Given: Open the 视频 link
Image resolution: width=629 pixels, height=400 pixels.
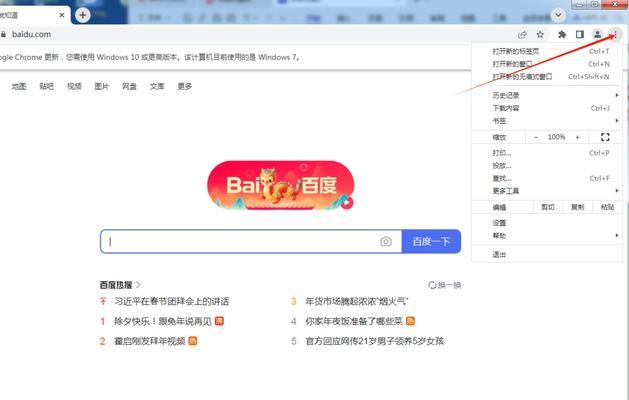Looking at the screenshot, I should [x=74, y=86].
